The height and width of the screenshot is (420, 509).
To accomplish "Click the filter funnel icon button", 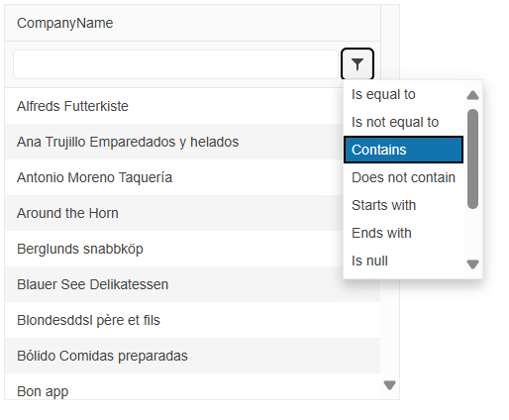I will point(357,64).
